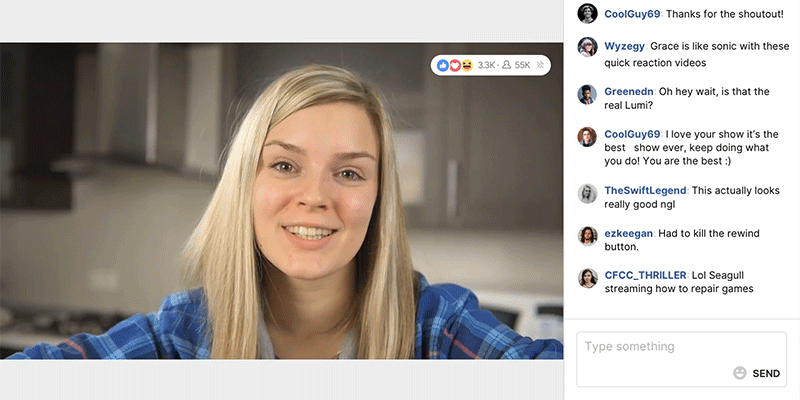Click the ezkeegan username
800x400 pixels.
tap(628, 233)
